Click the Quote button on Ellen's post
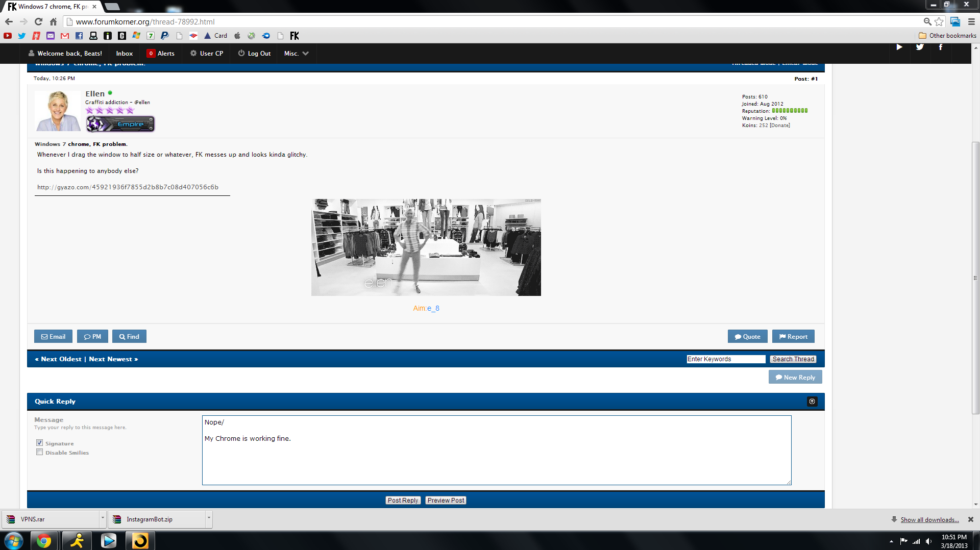Screen dimensions: 980x550 pyautogui.click(x=748, y=337)
